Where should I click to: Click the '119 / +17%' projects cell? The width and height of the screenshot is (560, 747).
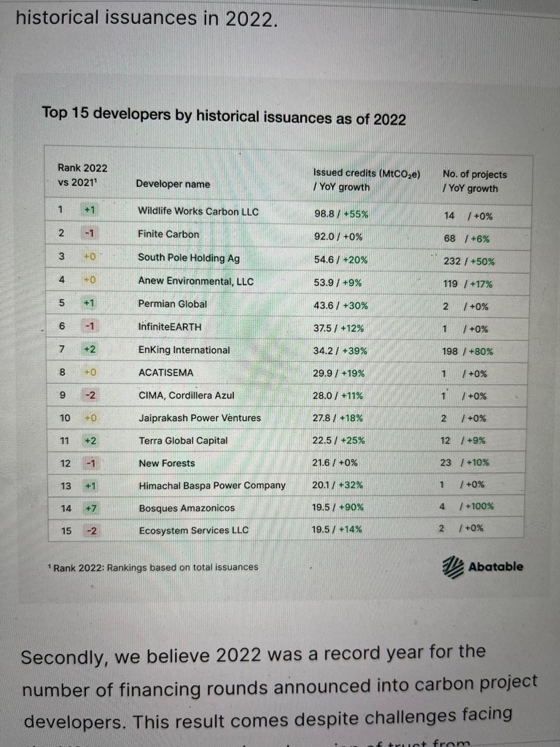tap(467, 284)
